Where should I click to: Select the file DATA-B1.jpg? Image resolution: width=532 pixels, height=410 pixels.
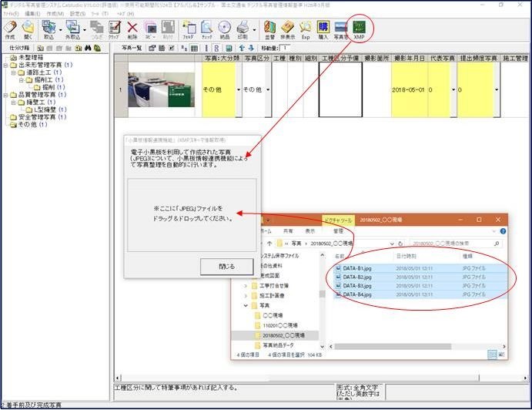point(356,267)
